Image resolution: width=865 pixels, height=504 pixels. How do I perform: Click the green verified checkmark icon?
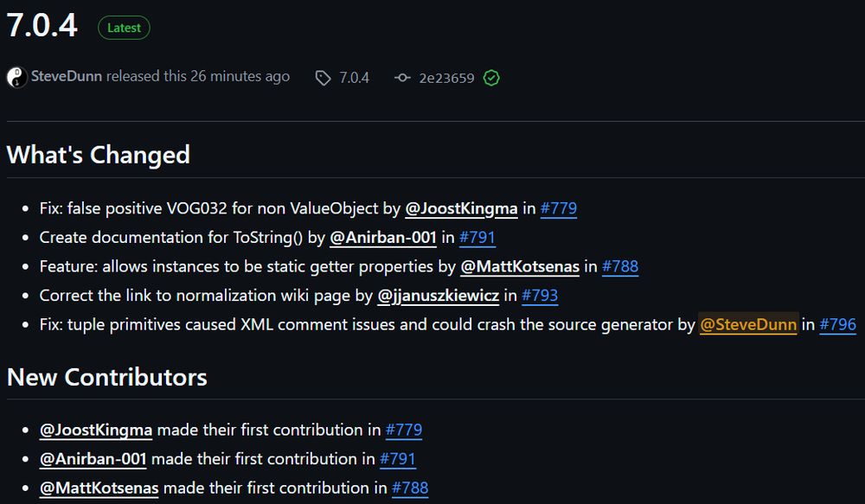tap(491, 78)
